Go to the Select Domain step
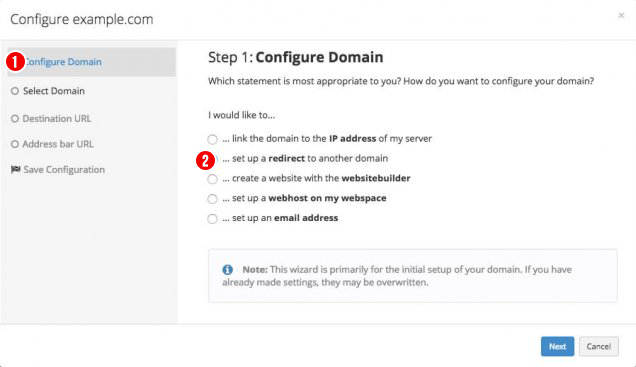 [x=54, y=91]
